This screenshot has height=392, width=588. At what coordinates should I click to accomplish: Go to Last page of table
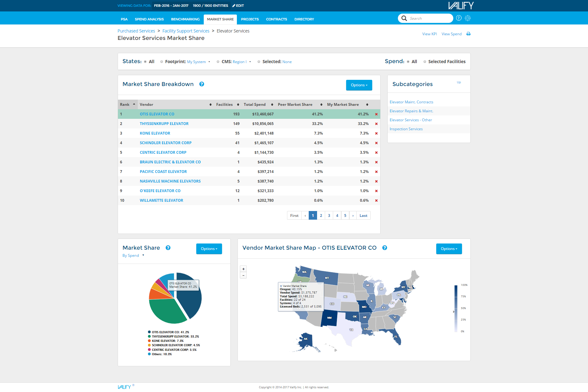(364, 216)
